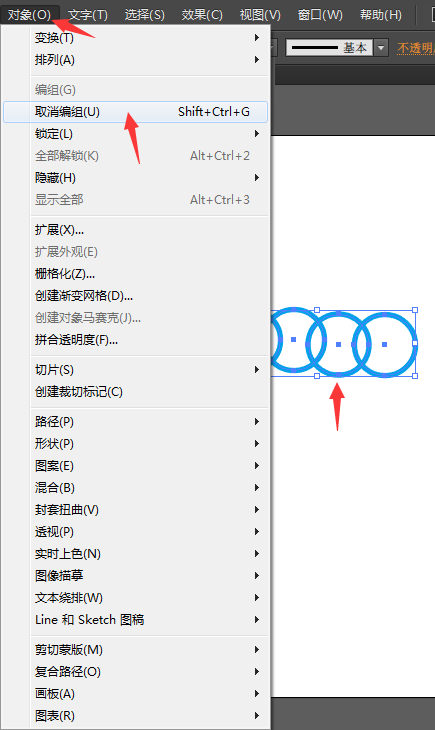Expand the 变换(T) submenu arrow

click(x=257, y=38)
